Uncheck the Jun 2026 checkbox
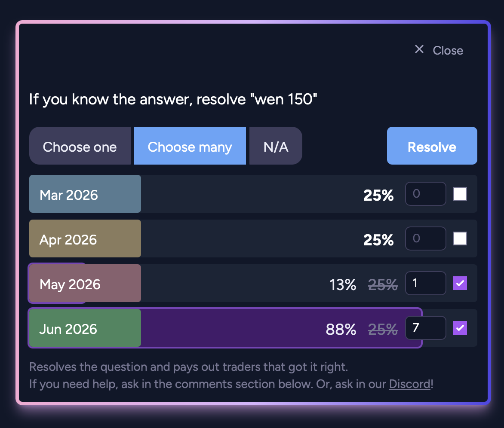This screenshot has width=504, height=428. click(460, 328)
